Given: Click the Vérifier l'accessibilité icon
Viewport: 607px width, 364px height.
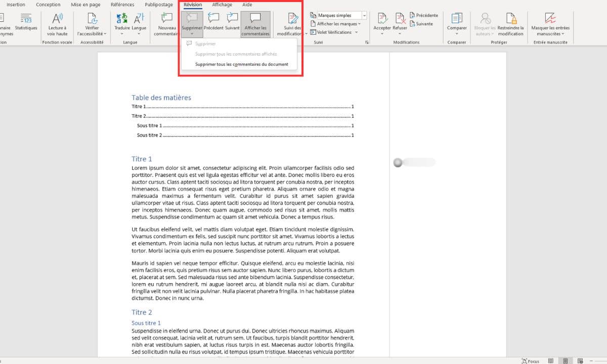Looking at the screenshot, I should point(92,19).
